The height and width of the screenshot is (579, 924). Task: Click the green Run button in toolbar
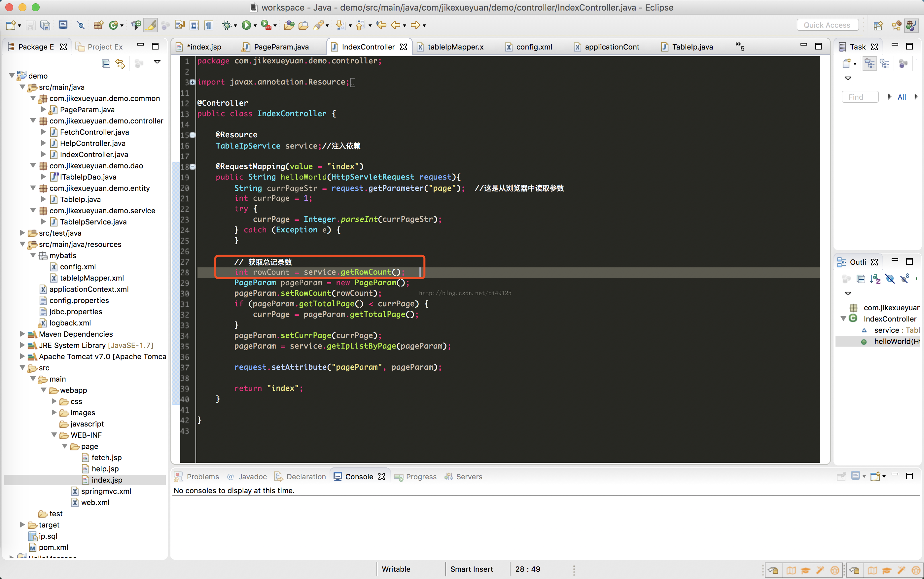pyautogui.click(x=246, y=25)
